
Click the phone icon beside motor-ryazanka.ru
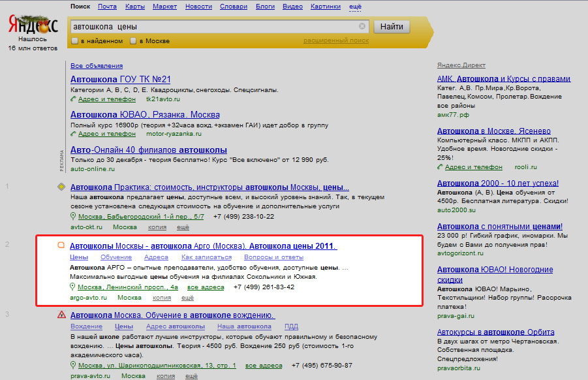tap(73, 134)
